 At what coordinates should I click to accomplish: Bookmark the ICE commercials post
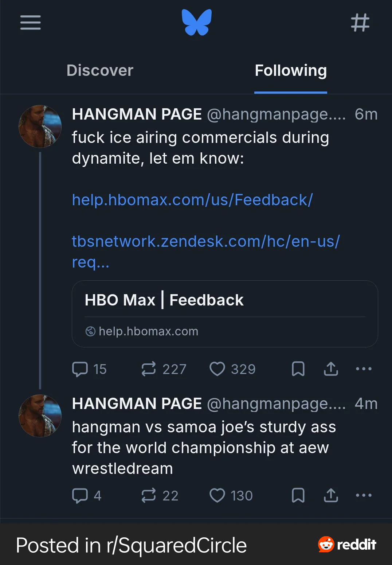298,369
